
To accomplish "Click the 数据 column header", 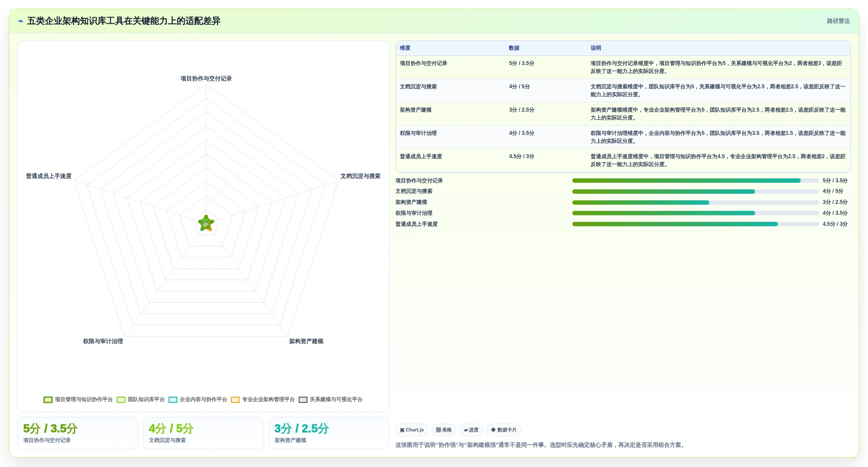I will tap(514, 48).
